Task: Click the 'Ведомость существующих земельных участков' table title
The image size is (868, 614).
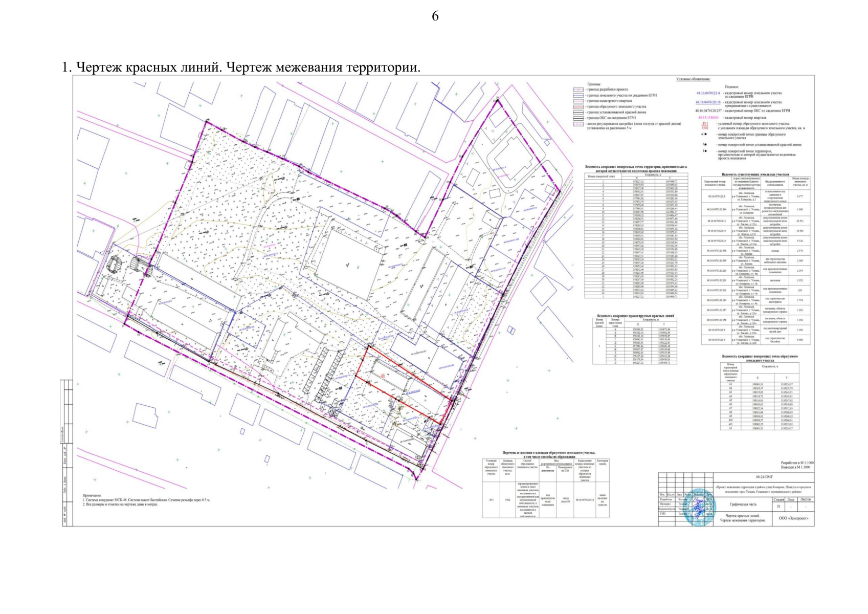Action: (x=755, y=174)
